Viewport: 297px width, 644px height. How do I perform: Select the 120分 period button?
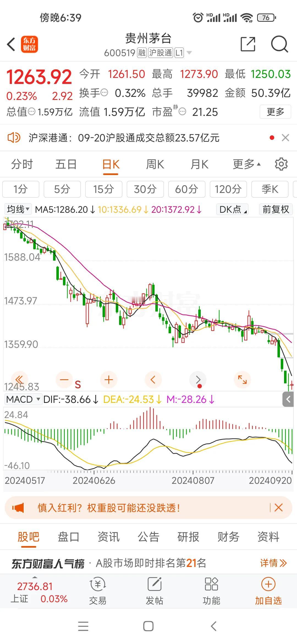point(228,189)
